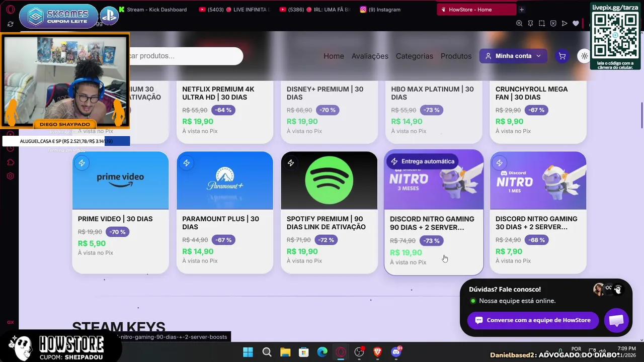Open a new browser tab with plus
644x362 pixels.
(522, 10)
